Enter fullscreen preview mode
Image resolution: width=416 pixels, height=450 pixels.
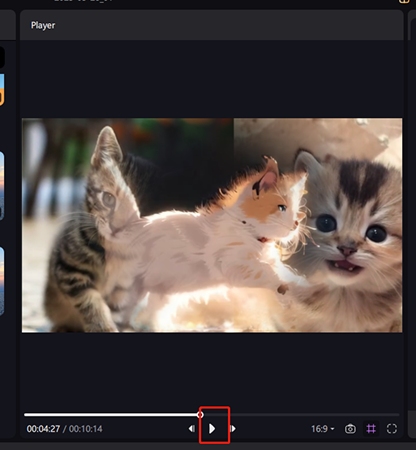[x=392, y=429]
